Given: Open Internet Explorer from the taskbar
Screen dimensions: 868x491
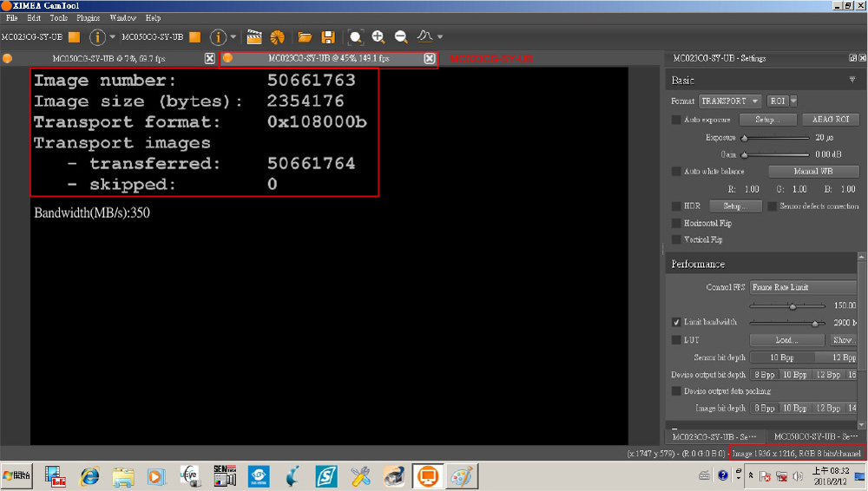Looking at the screenshot, I should (x=89, y=475).
